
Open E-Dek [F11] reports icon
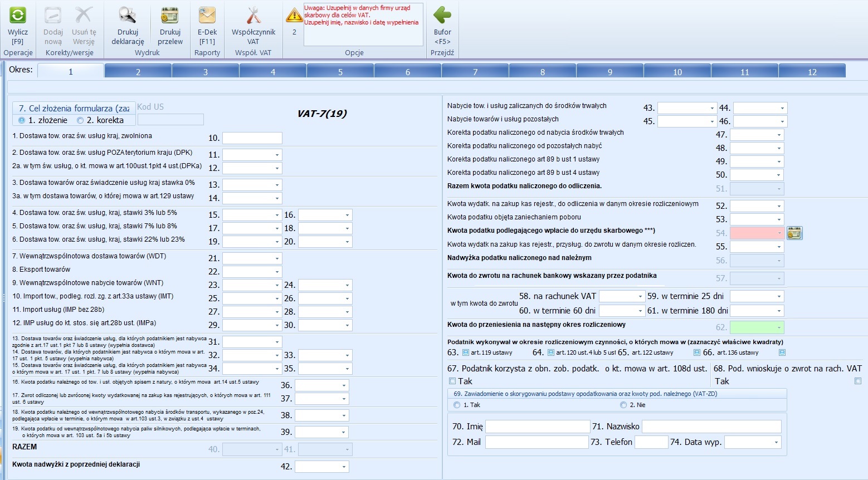click(x=207, y=15)
